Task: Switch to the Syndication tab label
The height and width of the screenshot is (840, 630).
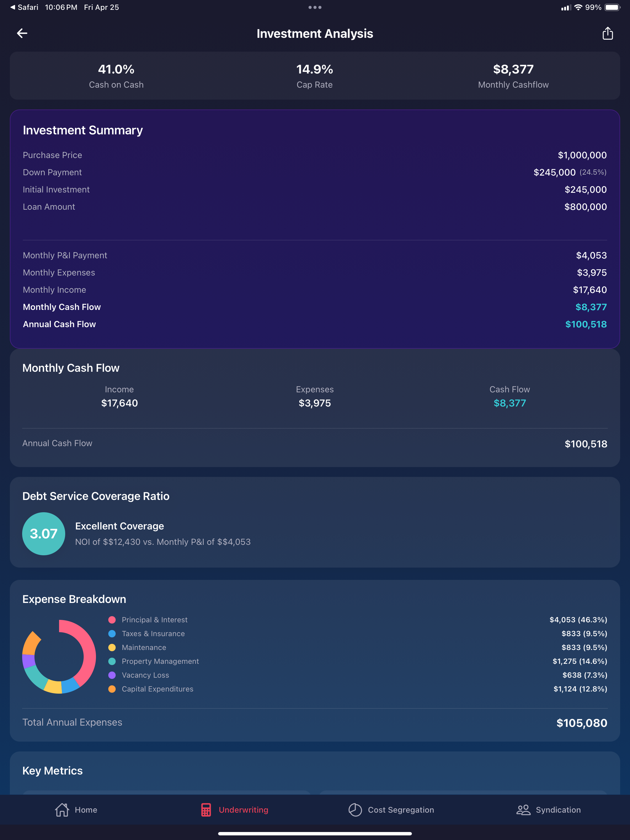Action: pyautogui.click(x=558, y=810)
